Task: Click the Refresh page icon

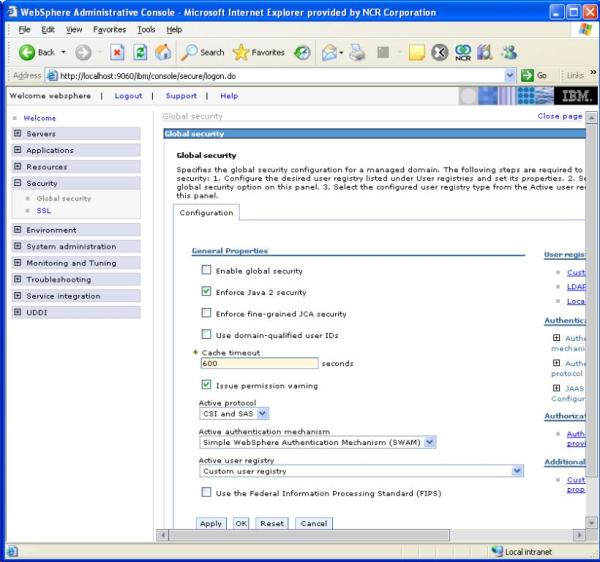Action: (x=140, y=52)
